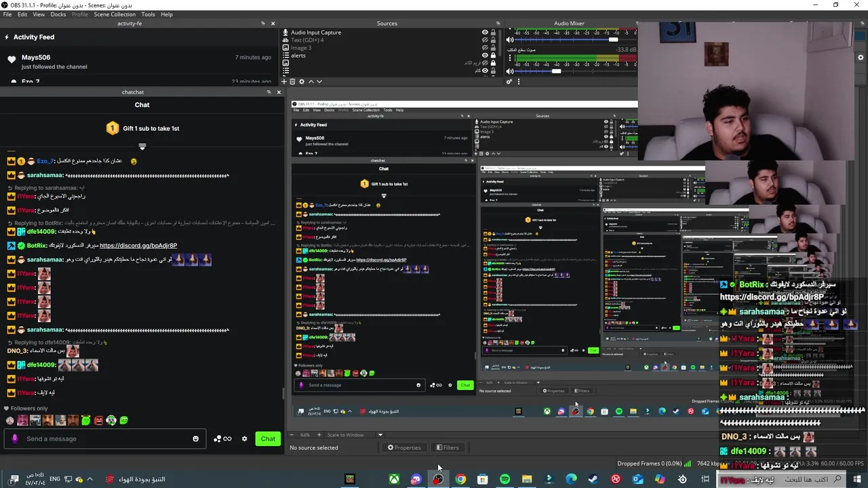The height and width of the screenshot is (488, 868).
Task: Open Outlook from the taskbar
Action: 638,479
